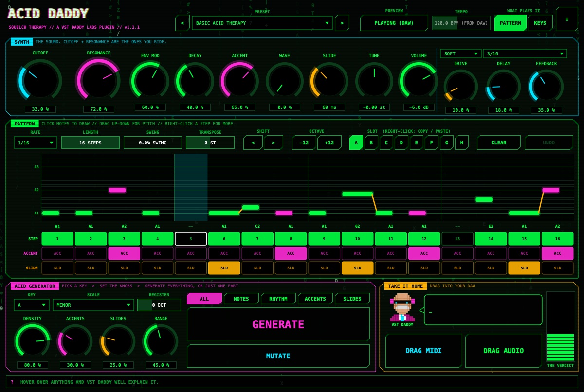
Task: Select pattern slot A
Action: pos(356,143)
